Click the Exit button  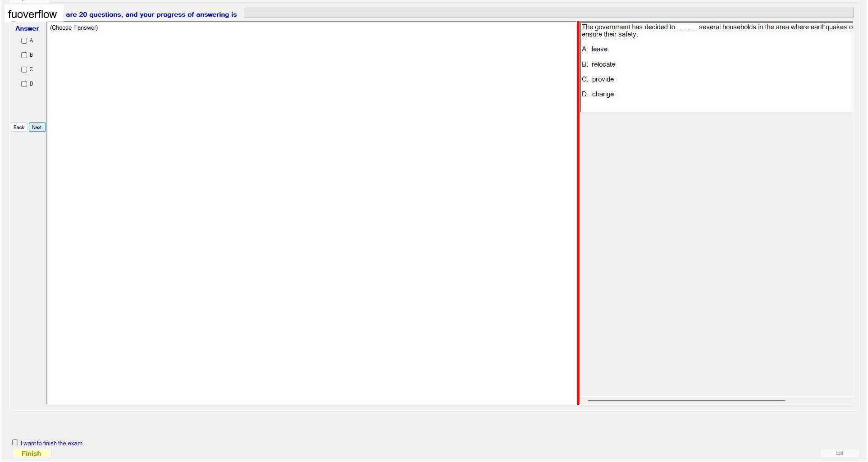(839, 453)
